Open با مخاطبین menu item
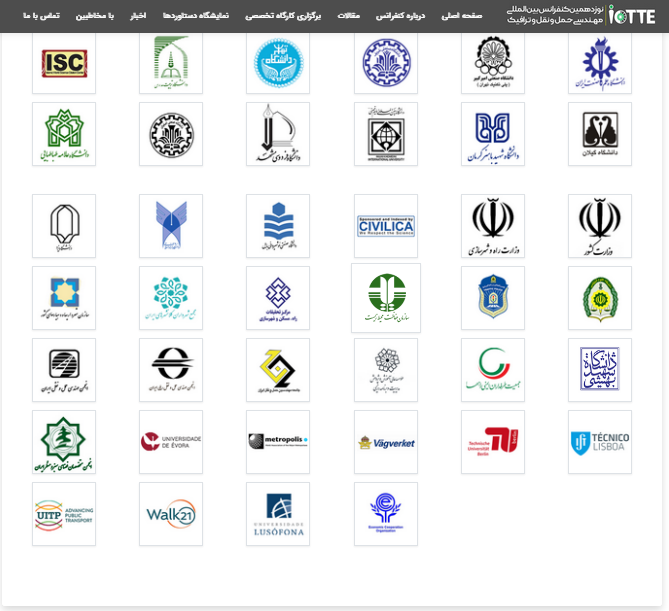 click(x=95, y=16)
